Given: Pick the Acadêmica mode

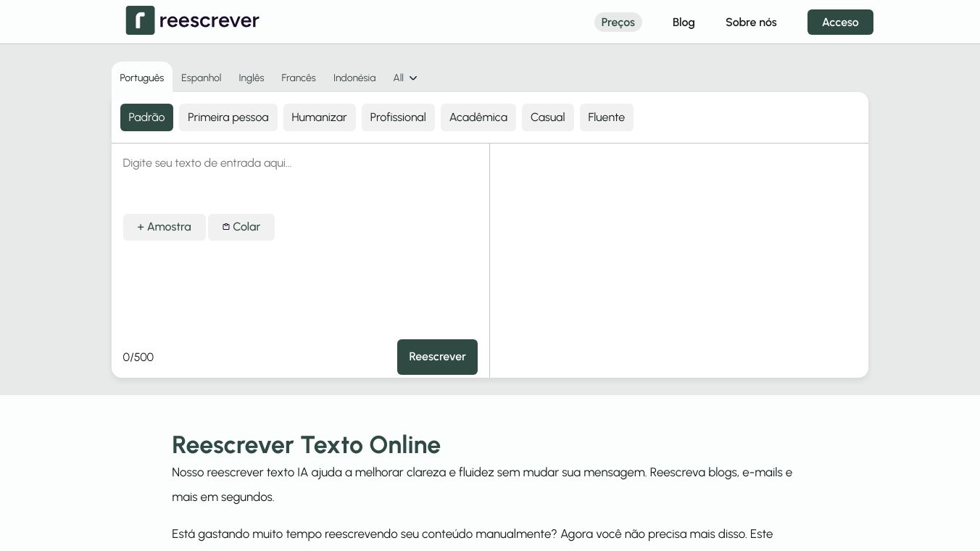Looking at the screenshot, I should [478, 117].
